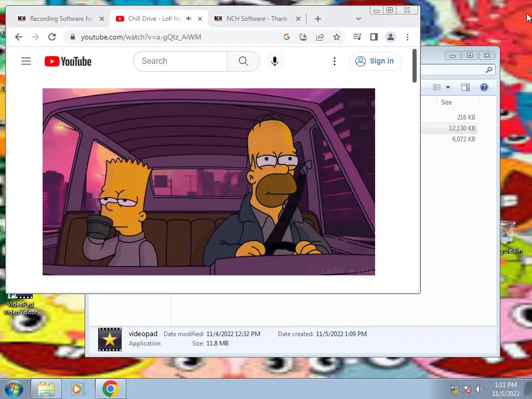Open Recycle Bin on desktop
The width and height of the screenshot is (532, 399).
[x=510, y=237]
